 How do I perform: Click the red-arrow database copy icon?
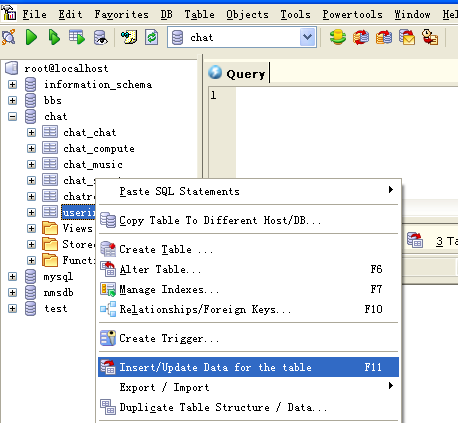(x=361, y=37)
